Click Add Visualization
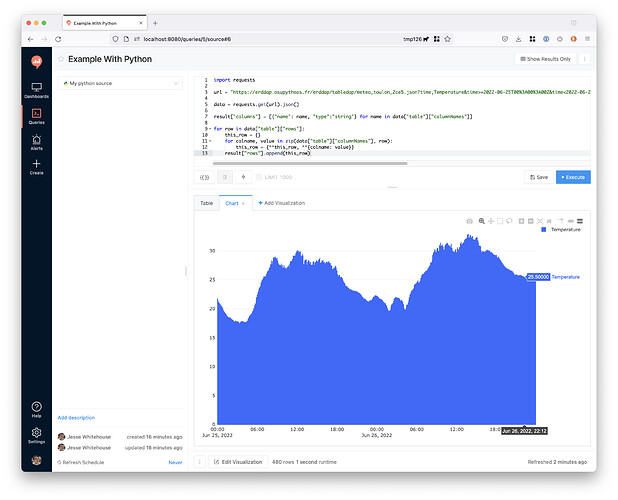 281,203
